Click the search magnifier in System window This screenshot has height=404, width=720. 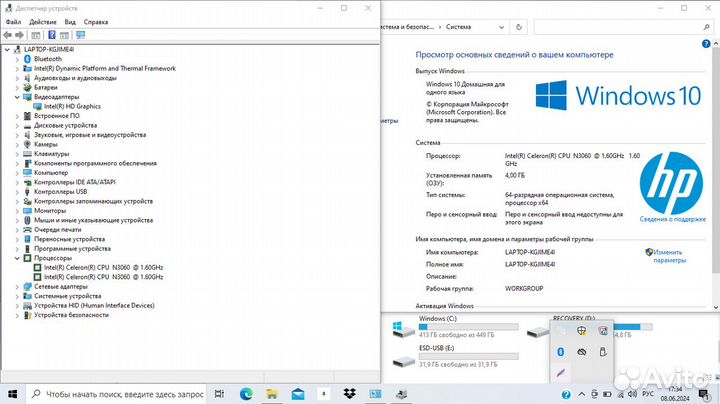tap(706, 27)
